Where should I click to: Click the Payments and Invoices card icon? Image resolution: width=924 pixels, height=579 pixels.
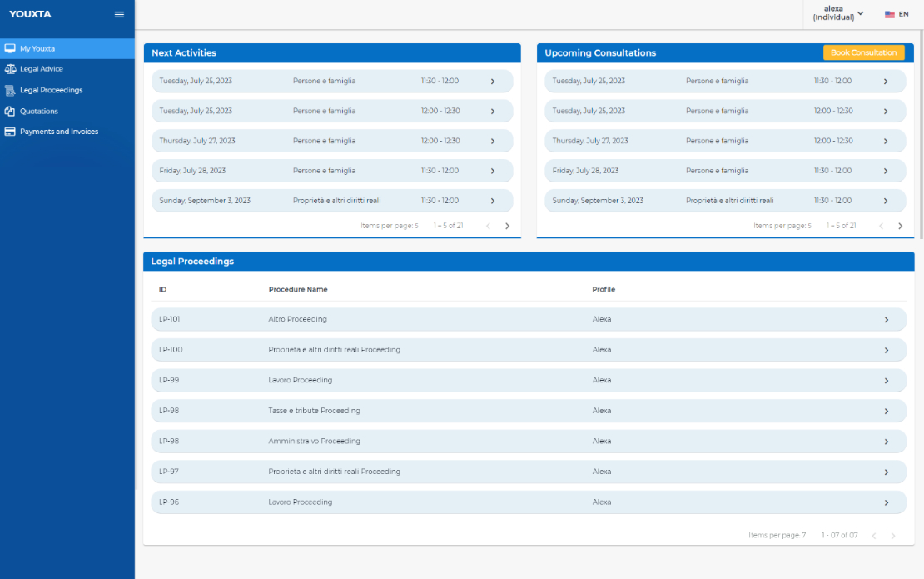pyautogui.click(x=10, y=132)
